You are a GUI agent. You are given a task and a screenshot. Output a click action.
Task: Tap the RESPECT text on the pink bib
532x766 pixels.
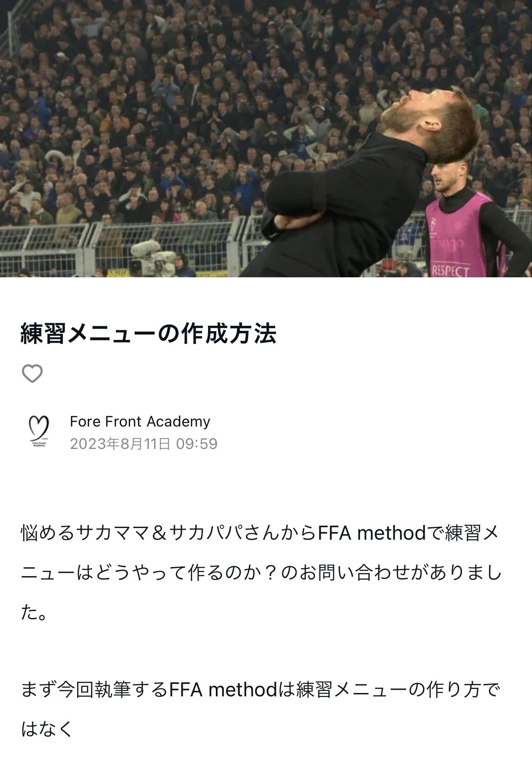point(450,271)
